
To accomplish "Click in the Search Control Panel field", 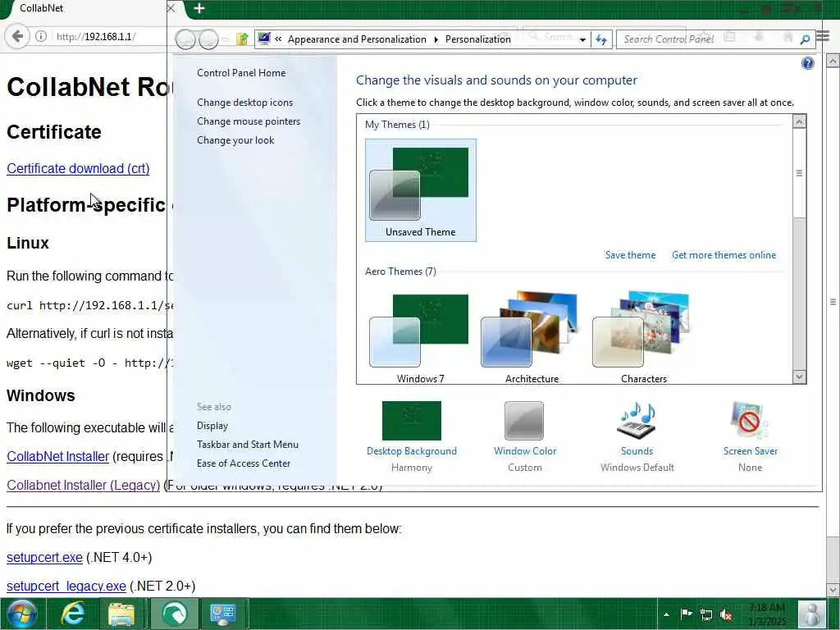I will coord(707,39).
